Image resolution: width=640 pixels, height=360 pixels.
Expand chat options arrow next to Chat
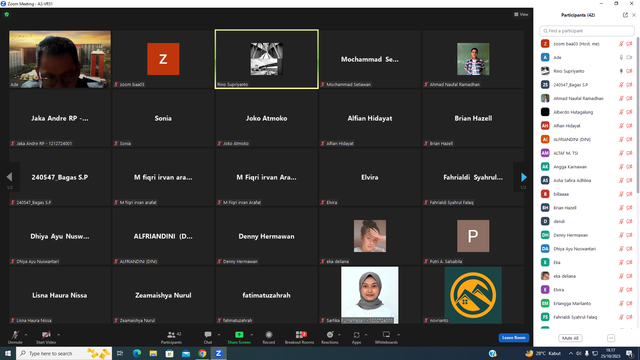coord(219,335)
